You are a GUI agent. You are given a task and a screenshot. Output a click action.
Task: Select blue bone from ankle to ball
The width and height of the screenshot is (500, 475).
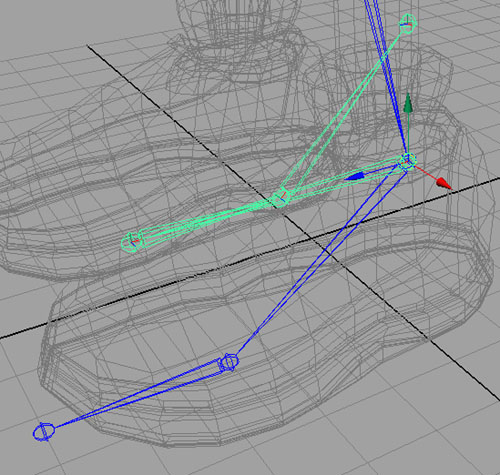[x=317, y=263]
